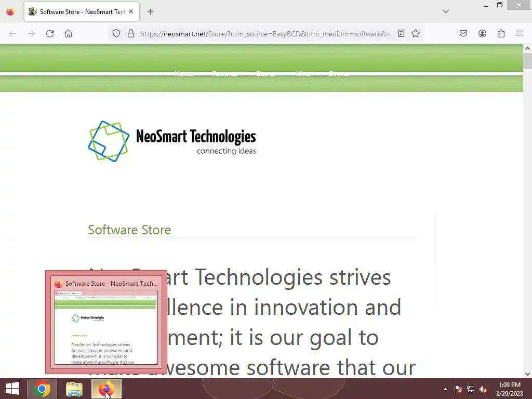Open Firefox View pinned icon

tap(10, 12)
